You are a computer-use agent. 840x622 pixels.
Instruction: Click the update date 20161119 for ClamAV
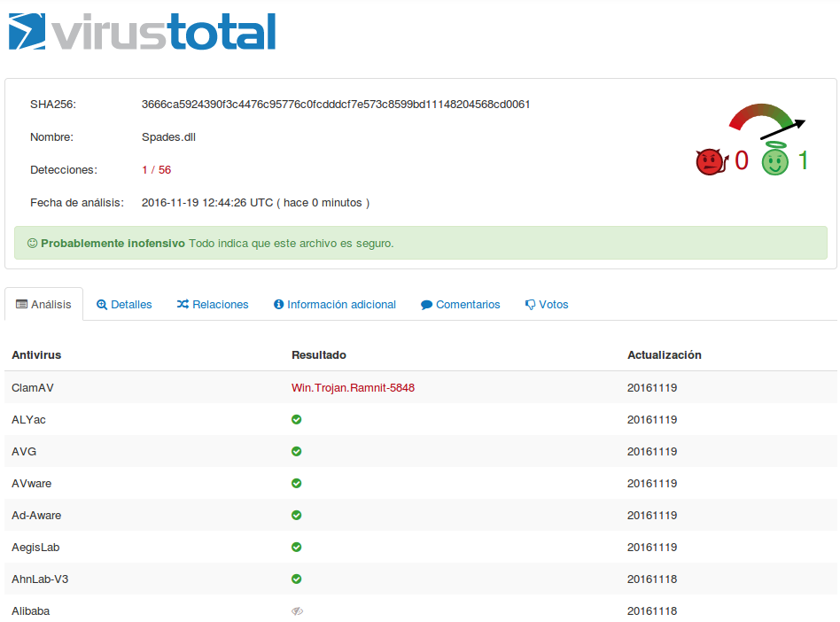pyautogui.click(x=652, y=388)
